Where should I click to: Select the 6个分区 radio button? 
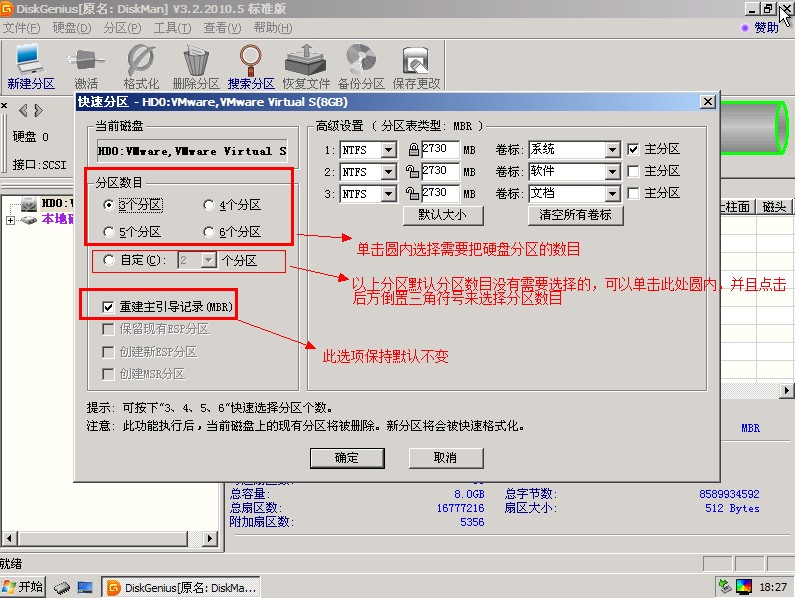pyautogui.click(x=208, y=232)
